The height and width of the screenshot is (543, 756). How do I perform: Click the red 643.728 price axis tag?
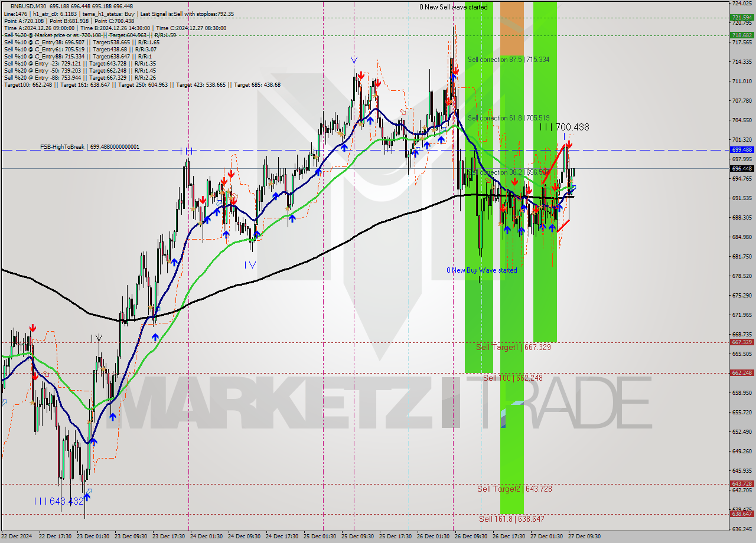pos(742,483)
